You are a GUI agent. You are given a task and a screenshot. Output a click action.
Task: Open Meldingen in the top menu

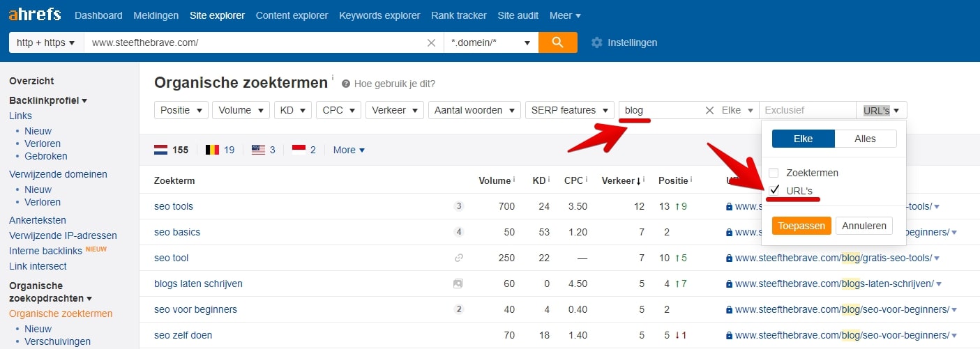pyautogui.click(x=156, y=15)
